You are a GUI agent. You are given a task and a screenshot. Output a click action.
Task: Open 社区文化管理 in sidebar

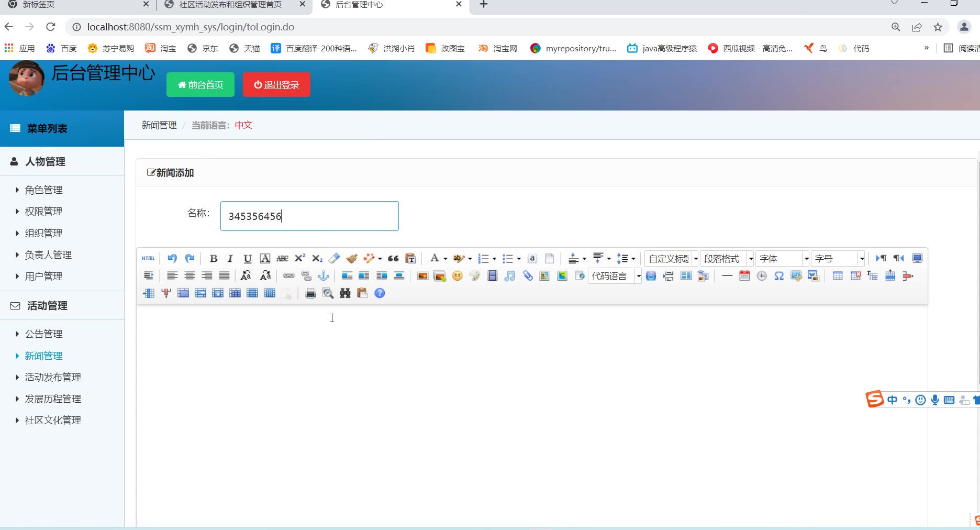coord(53,420)
